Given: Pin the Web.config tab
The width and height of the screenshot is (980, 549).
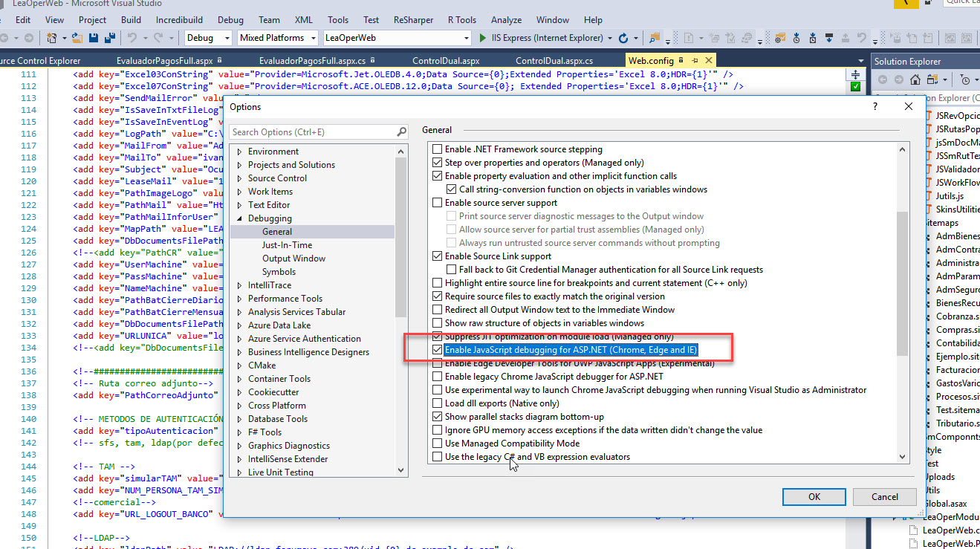Looking at the screenshot, I should coord(694,61).
